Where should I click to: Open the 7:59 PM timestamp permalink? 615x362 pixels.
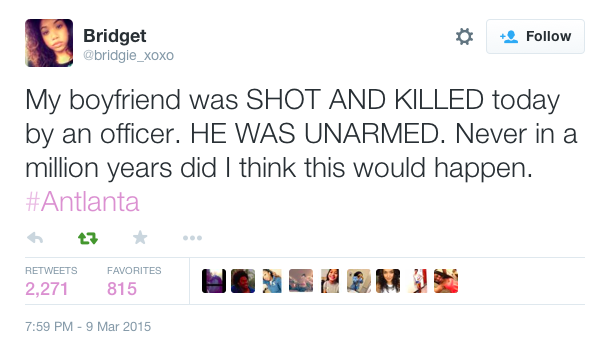pos(88,326)
